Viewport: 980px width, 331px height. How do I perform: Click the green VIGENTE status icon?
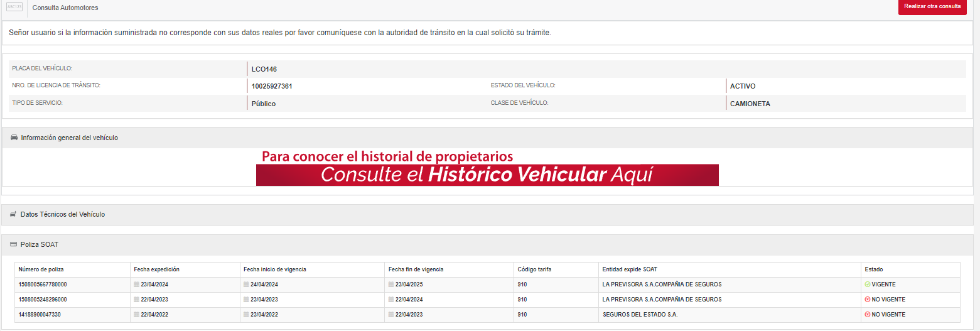coord(867,285)
